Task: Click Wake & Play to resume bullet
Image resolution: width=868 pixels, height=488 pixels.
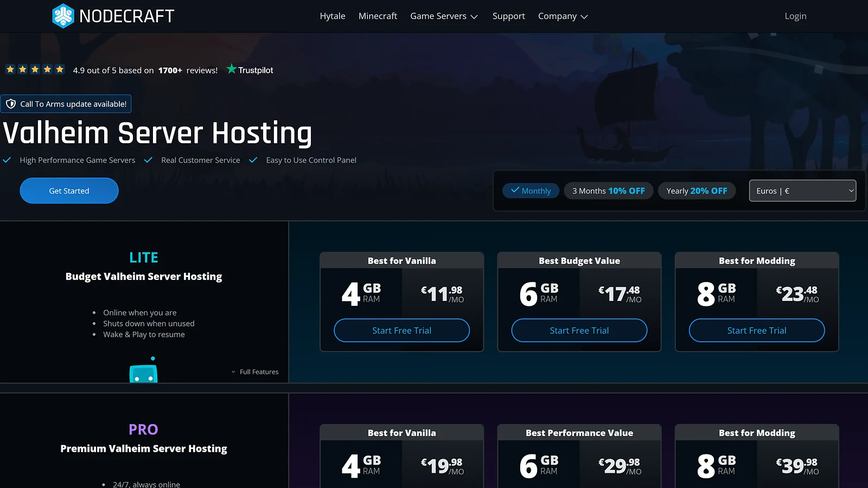Action: (x=144, y=335)
